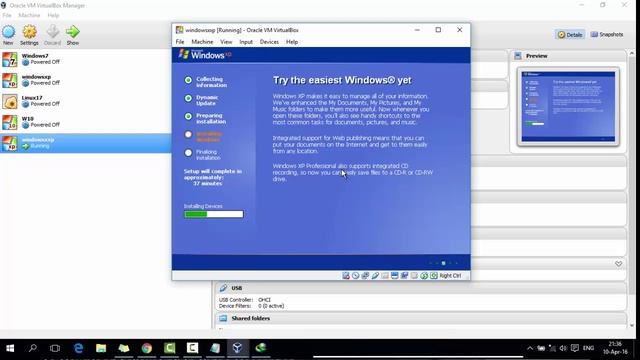Click the Collecting information step bullet

pos(188,80)
